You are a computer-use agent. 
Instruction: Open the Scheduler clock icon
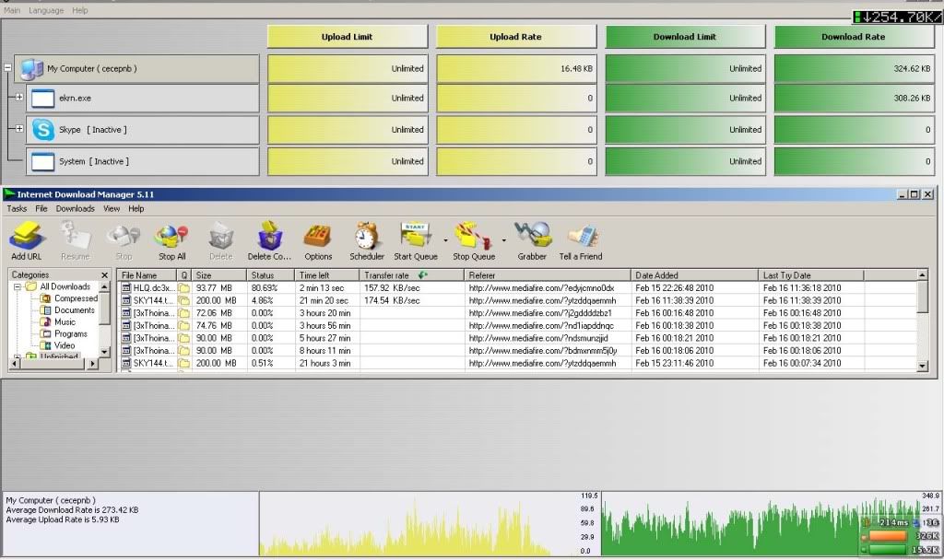367,236
